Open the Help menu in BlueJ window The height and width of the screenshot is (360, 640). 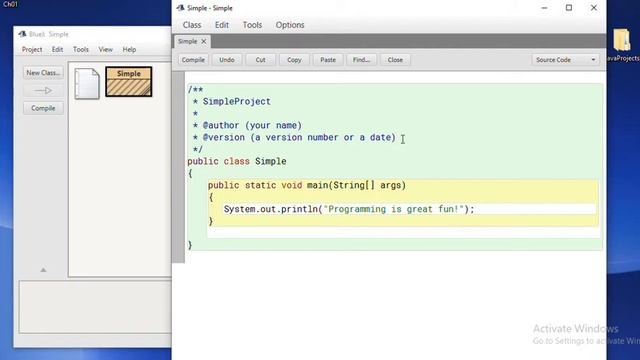(129, 49)
